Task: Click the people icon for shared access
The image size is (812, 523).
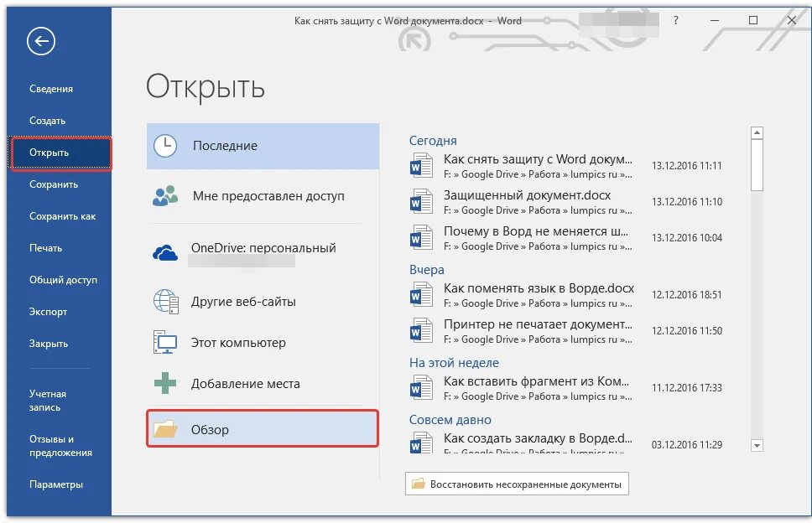Action: [165, 196]
